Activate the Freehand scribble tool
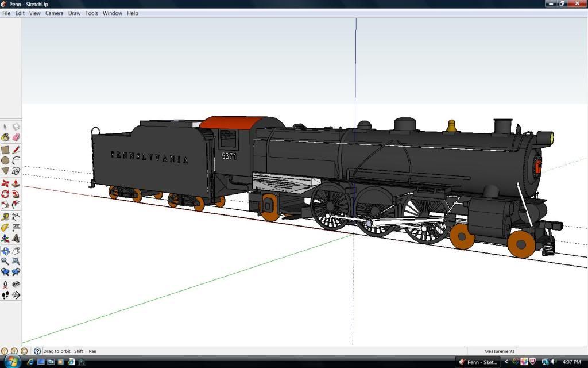This screenshot has height=368, width=588. pos(16,171)
